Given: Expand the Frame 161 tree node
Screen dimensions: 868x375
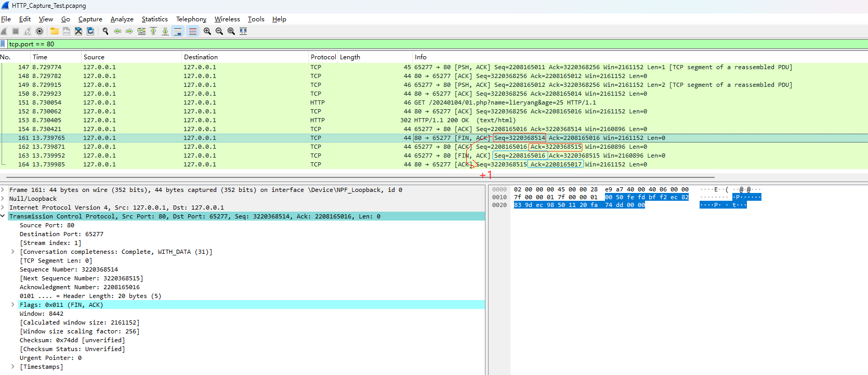Looking at the screenshot, I should (3, 190).
